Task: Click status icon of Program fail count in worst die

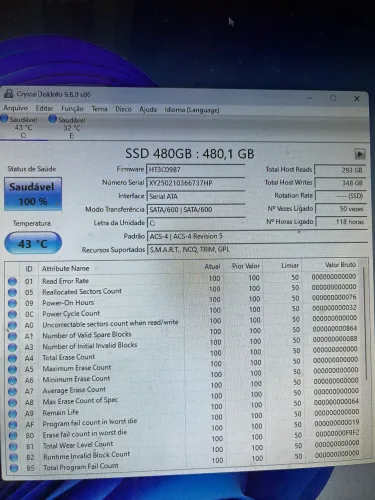Action: click(x=13, y=424)
